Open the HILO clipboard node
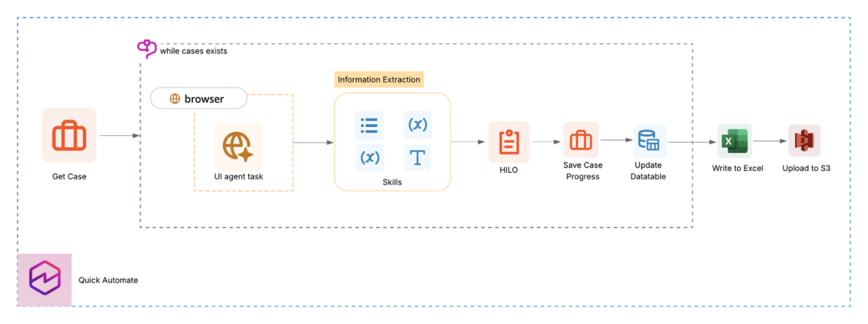868x324 pixels. [x=509, y=142]
